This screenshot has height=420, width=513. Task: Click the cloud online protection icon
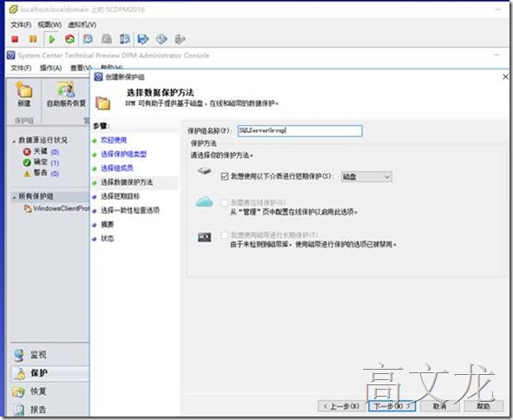coord(205,201)
